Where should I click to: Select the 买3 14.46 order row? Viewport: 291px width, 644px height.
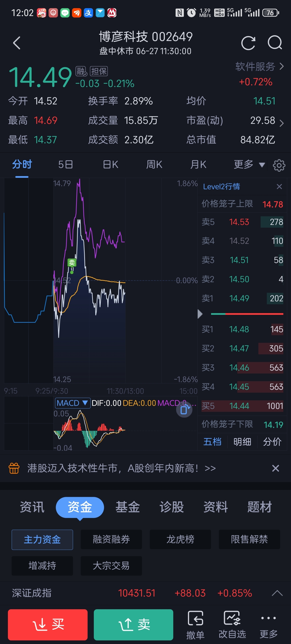(x=242, y=368)
